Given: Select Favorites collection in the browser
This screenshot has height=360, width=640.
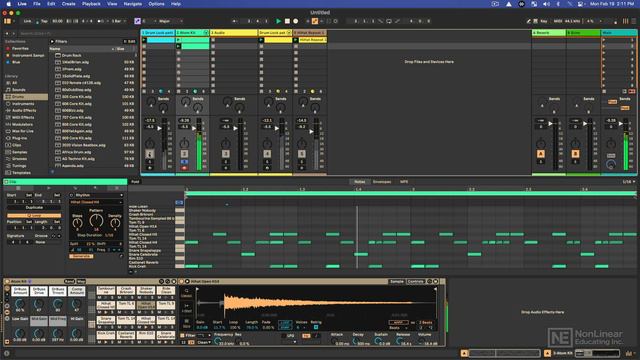Looking at the screenshot, I should coord(20,48).
